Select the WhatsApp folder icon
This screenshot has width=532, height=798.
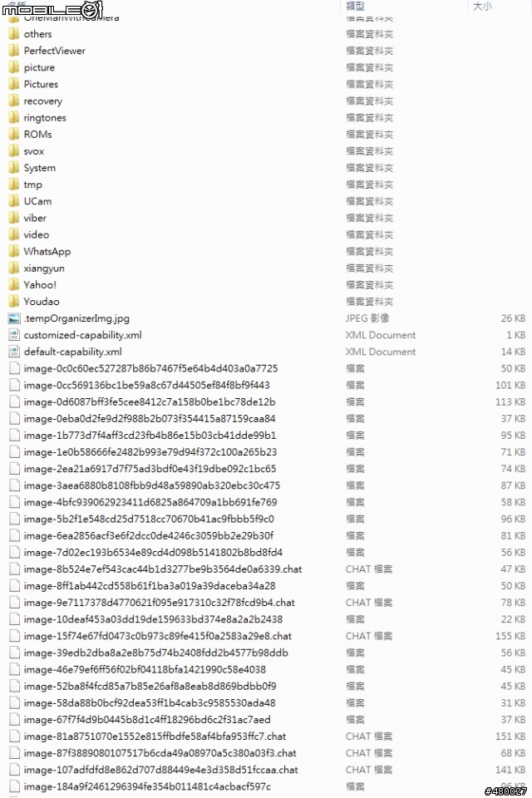click(14, 251)
